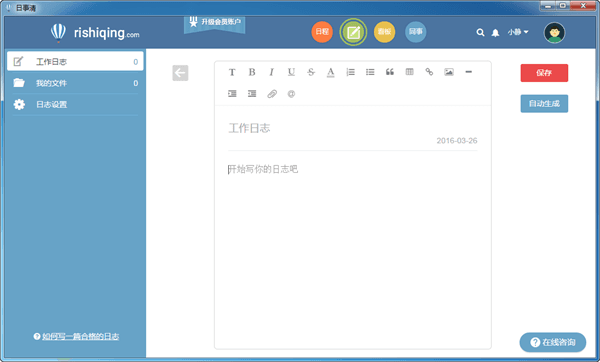
Task: Click the red 保存 button
Action: pyautogui.click(x=544, y=73)
